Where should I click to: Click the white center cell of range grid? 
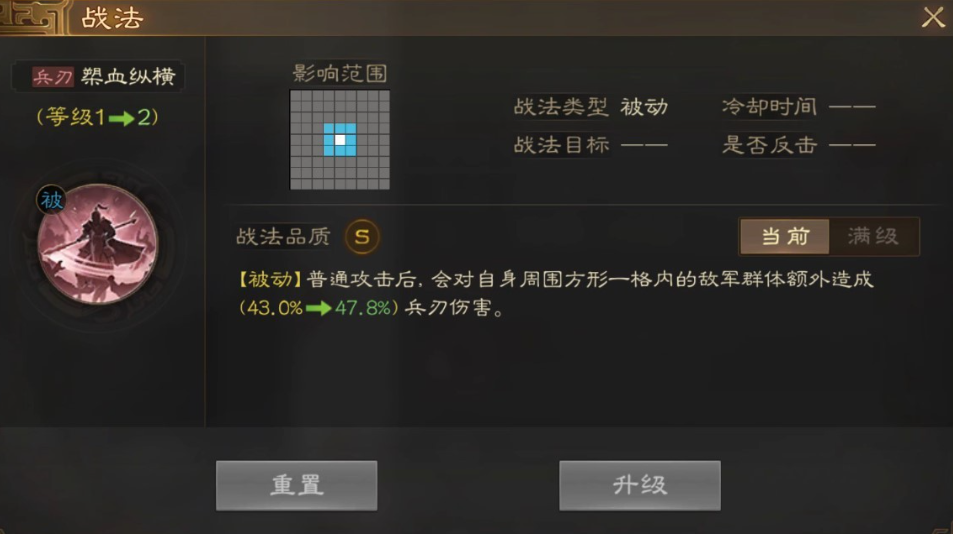tap(340, 140)
